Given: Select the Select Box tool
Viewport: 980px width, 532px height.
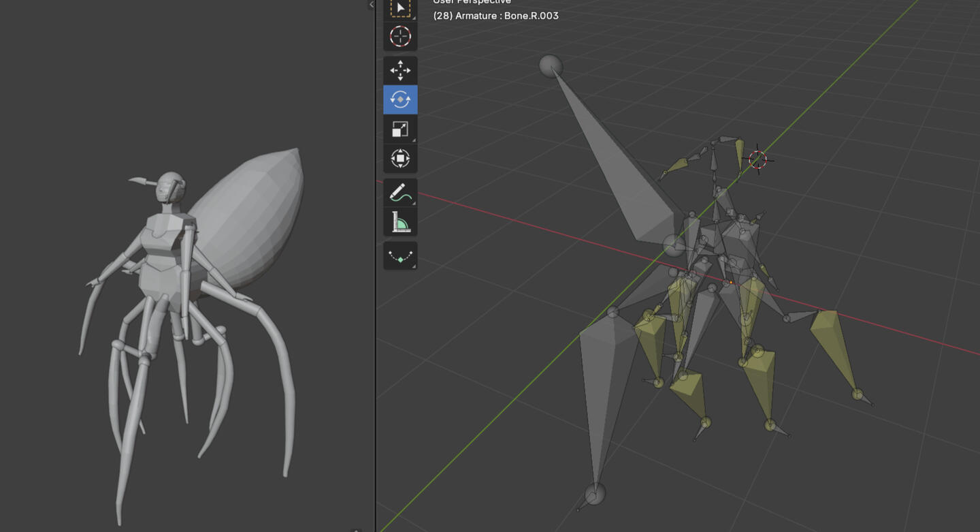Looking at the screenshot, I should [400, 8].
